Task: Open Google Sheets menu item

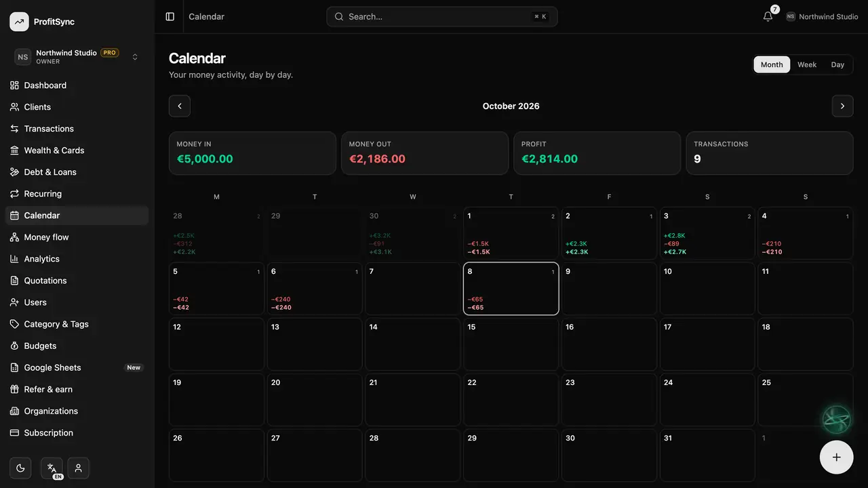Action: pos(77,367)
